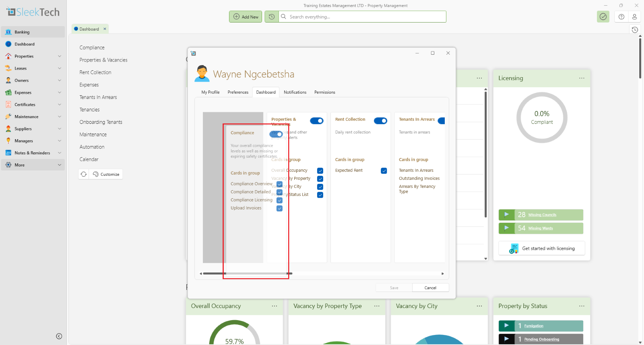Open the Overall Occupancy card's three-dot menu
This screenshot has height=345, width=644.
point(275,306)
